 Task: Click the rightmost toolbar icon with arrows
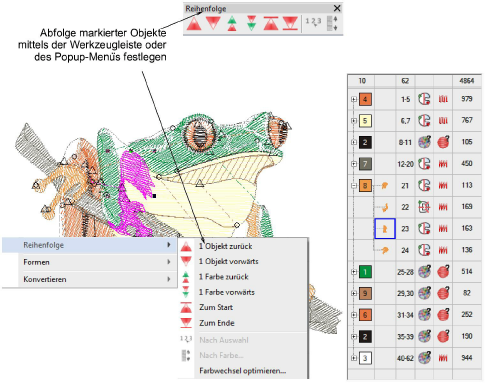click(332, 23)
